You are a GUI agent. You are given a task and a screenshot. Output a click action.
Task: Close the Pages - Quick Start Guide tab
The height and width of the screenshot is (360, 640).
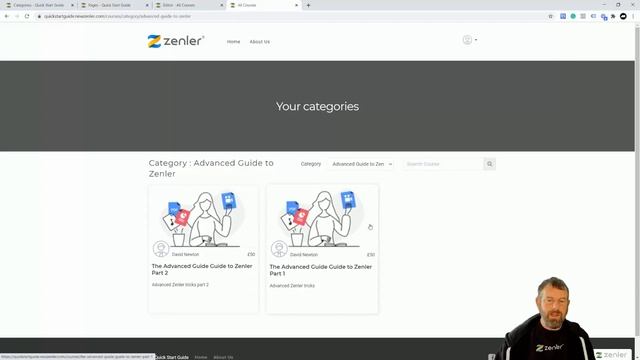147,5
